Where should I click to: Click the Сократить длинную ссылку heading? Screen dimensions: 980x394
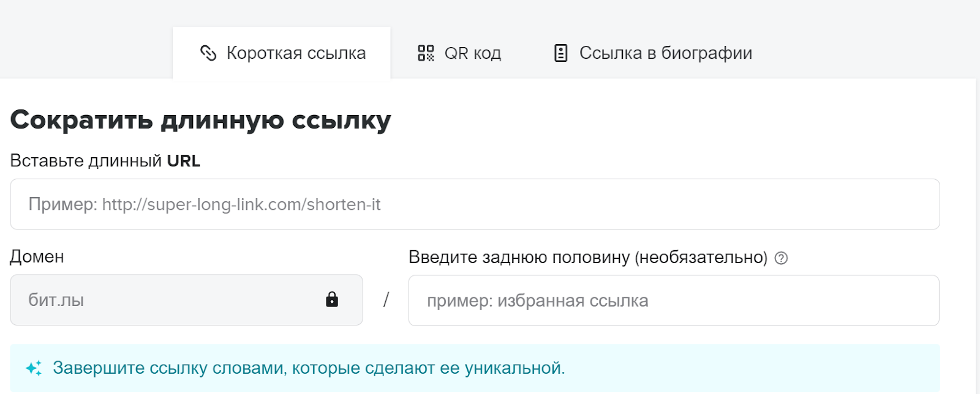pos(200,120)
